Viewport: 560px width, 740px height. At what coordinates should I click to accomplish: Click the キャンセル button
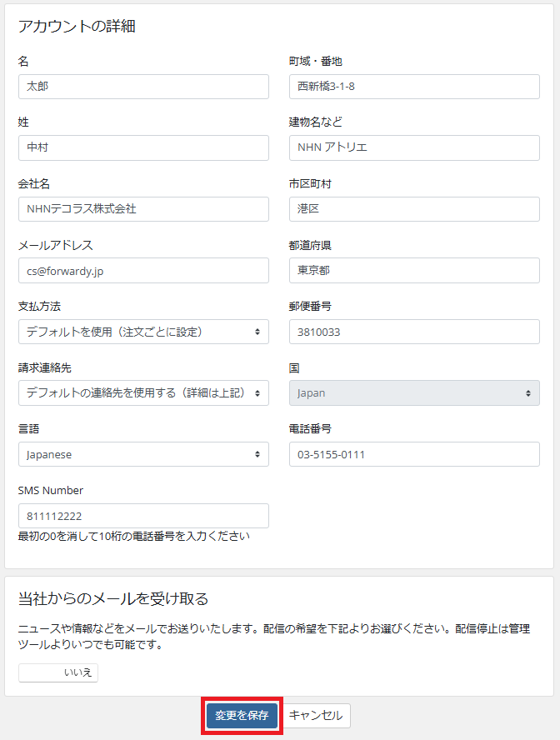click(x=316, y=716)
